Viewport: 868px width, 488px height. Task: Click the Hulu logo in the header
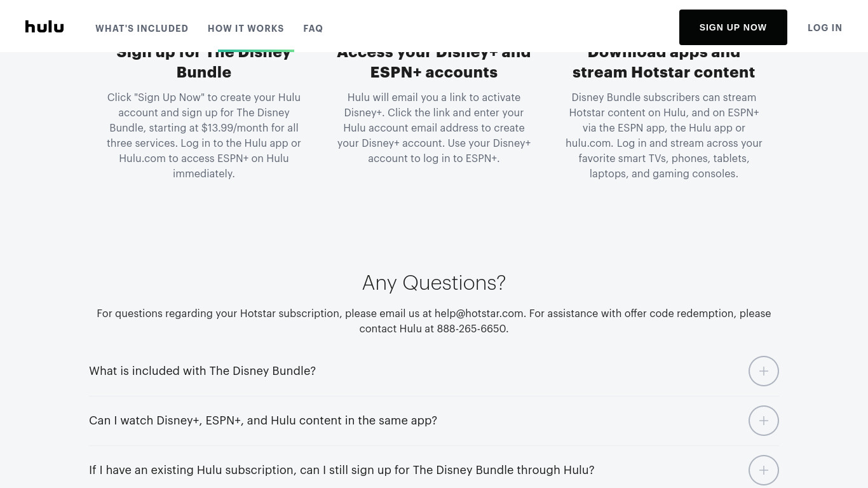pos(44,27)
